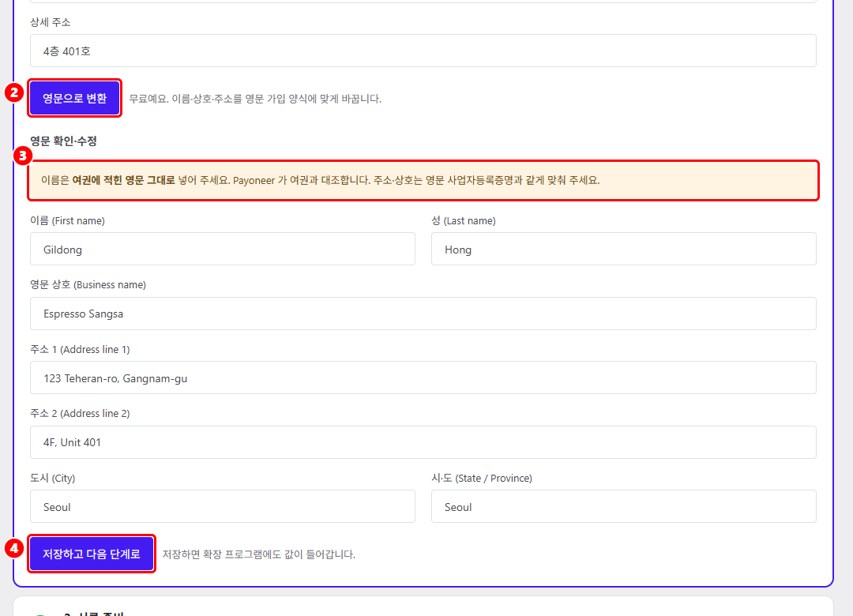Edit the State / Province field
The image size is (853, 616).
pyautogui.click(x=623, y=507)
